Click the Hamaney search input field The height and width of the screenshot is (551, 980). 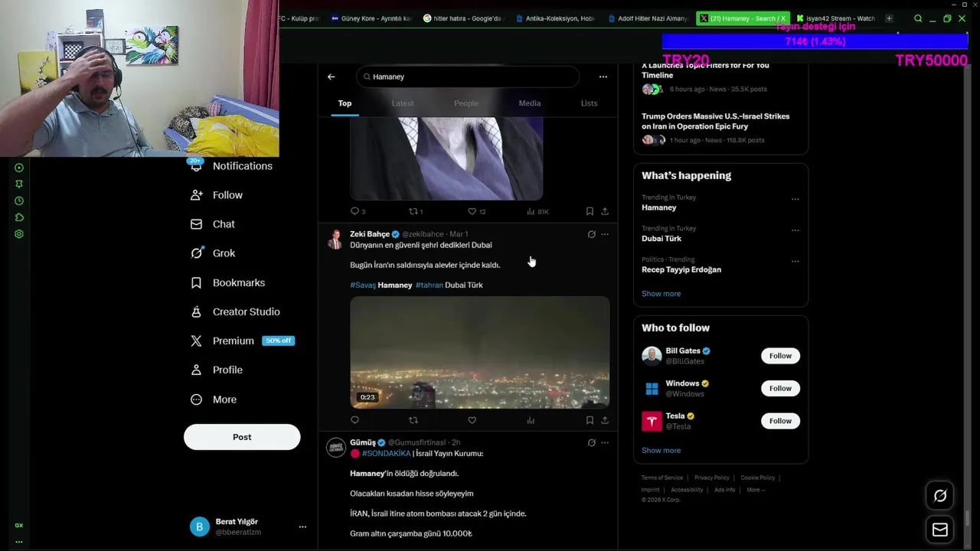[468, 77]
